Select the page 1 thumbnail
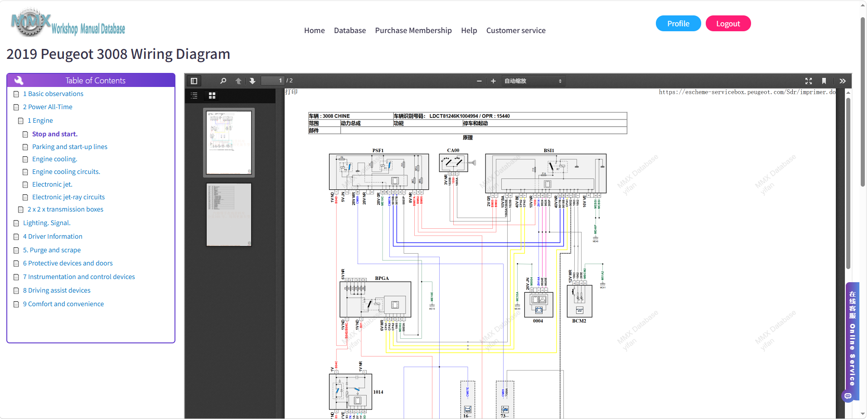This screenshot has height=419, width=868. pos(229,143)
